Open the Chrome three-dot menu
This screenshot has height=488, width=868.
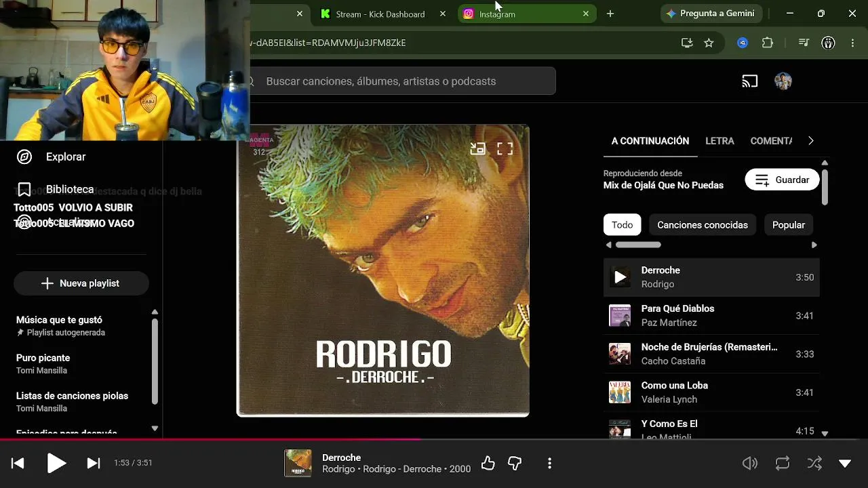tap(852, 43)
